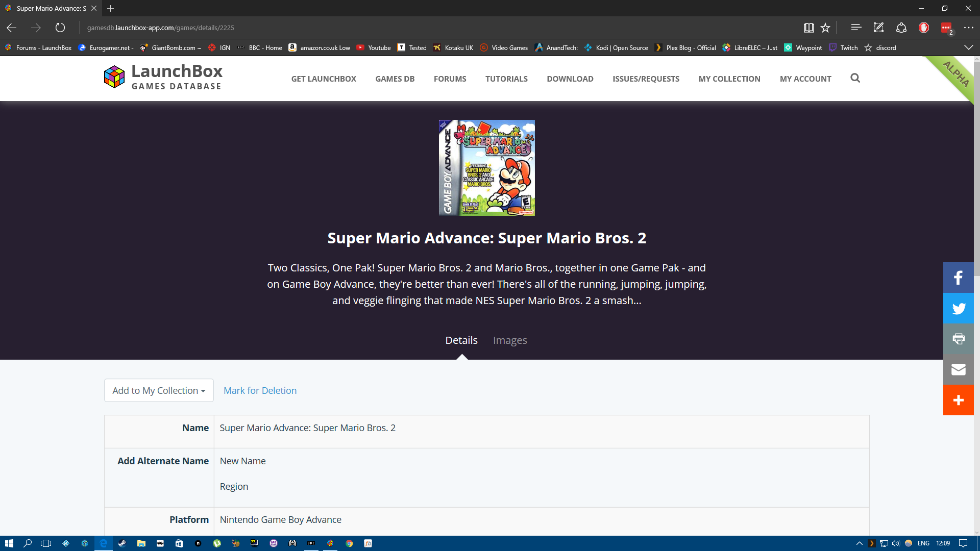
Task: Click the browser Back arrow
Action: (12, 28)
